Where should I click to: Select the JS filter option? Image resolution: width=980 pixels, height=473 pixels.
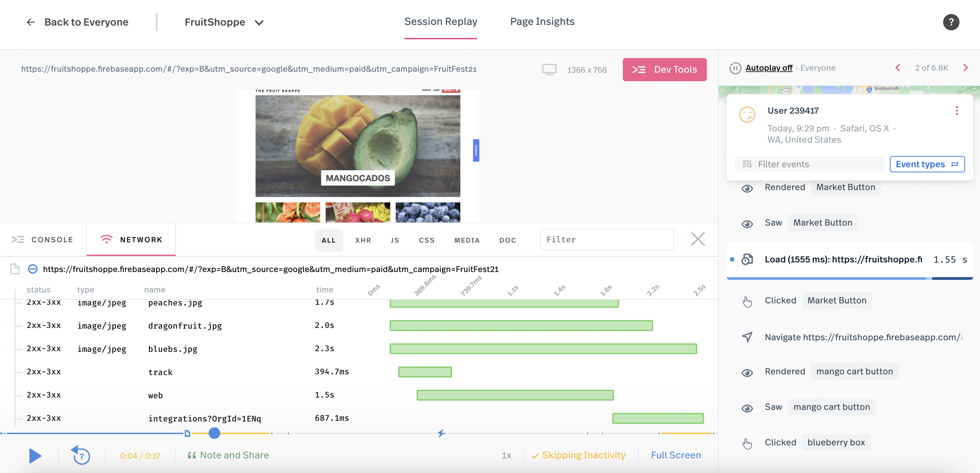tap(394, 240)
